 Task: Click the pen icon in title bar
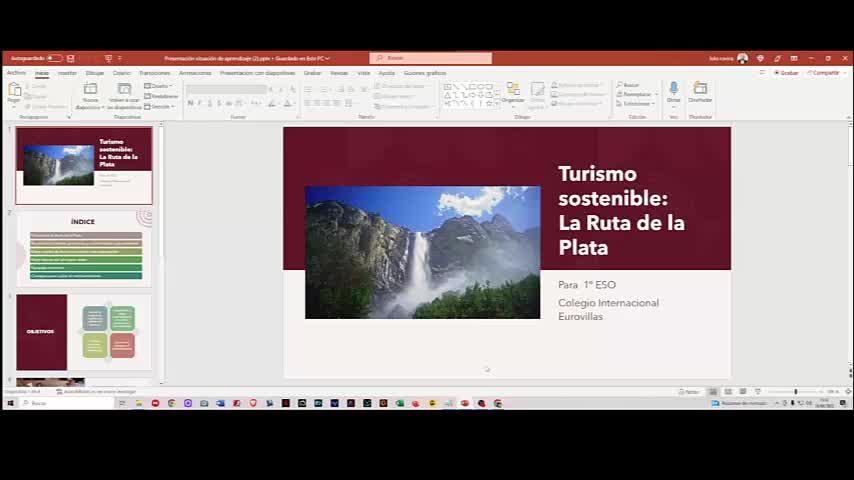pyautogui.click(x=777, y=58)
